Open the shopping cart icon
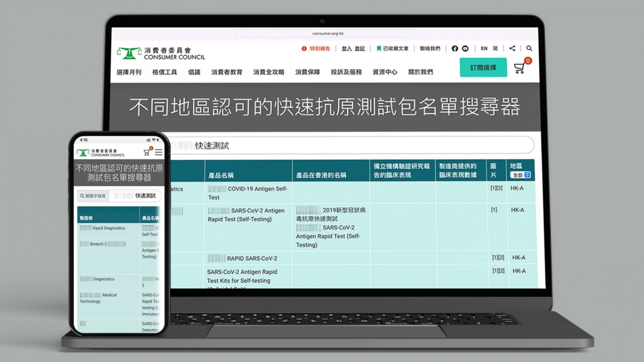The height and width of the screenshot is (362, 644). pyautogui.click(x=519, y=68)
